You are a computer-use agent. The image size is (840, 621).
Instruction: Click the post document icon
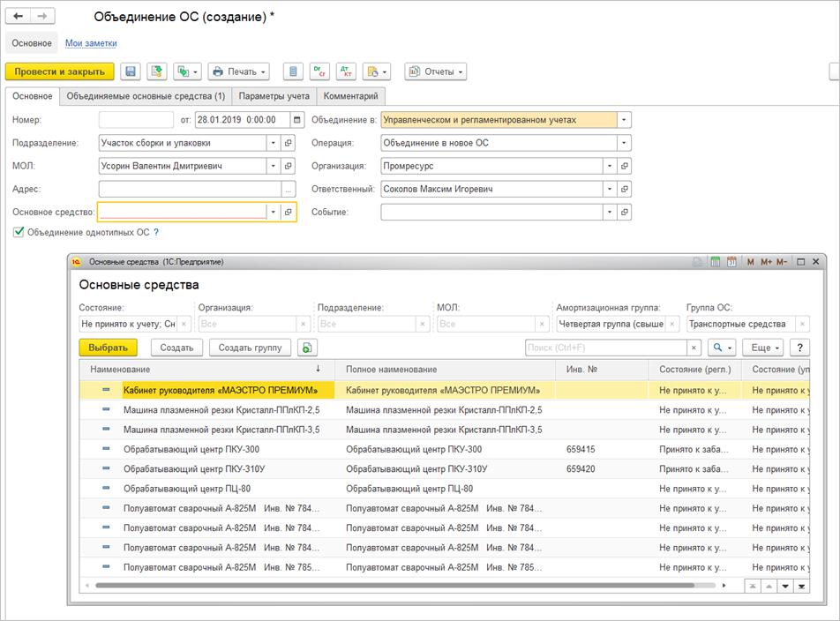156,71
